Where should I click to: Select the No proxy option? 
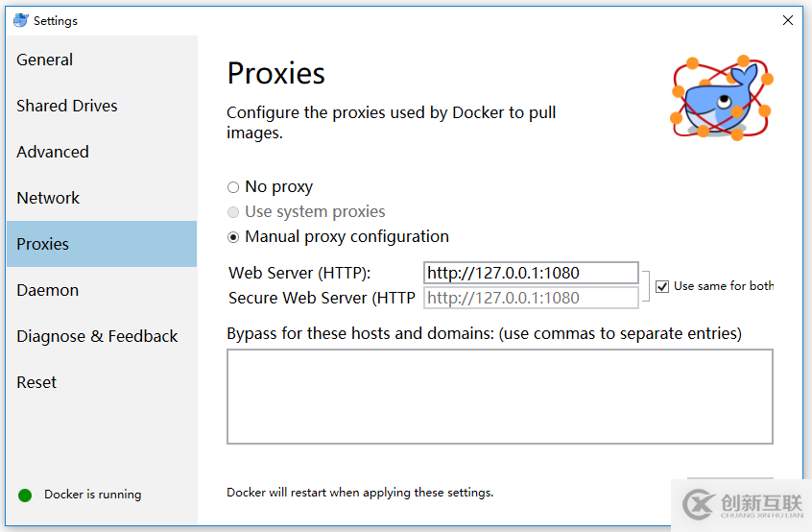[x=233, y=187]
